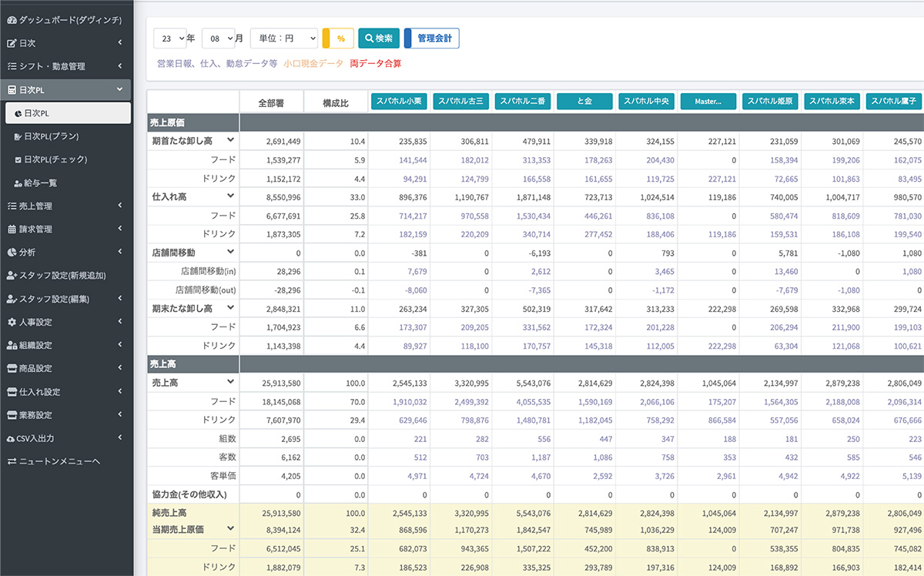Screen dimensions: 924x576
Task: Click the 協力金(その他収入) row label
Action: coord(190,494)
